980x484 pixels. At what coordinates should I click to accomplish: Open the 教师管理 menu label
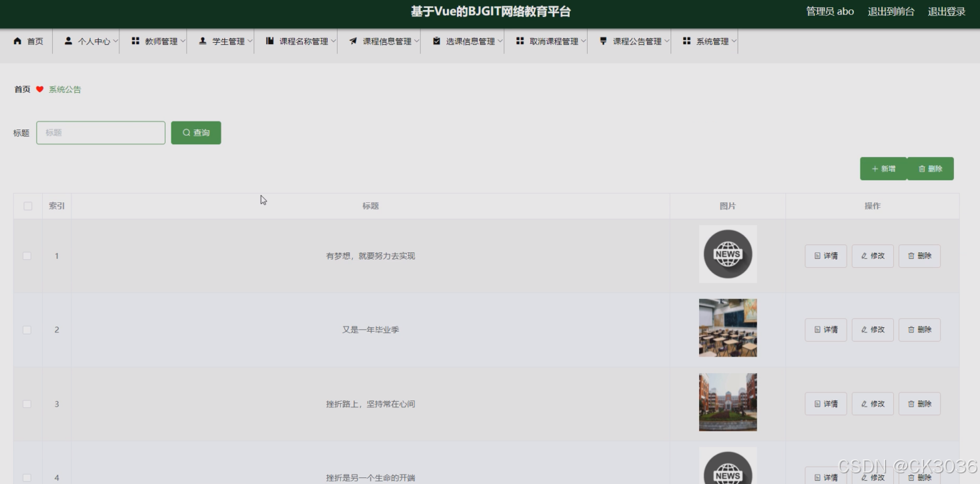tap(161, 41)
